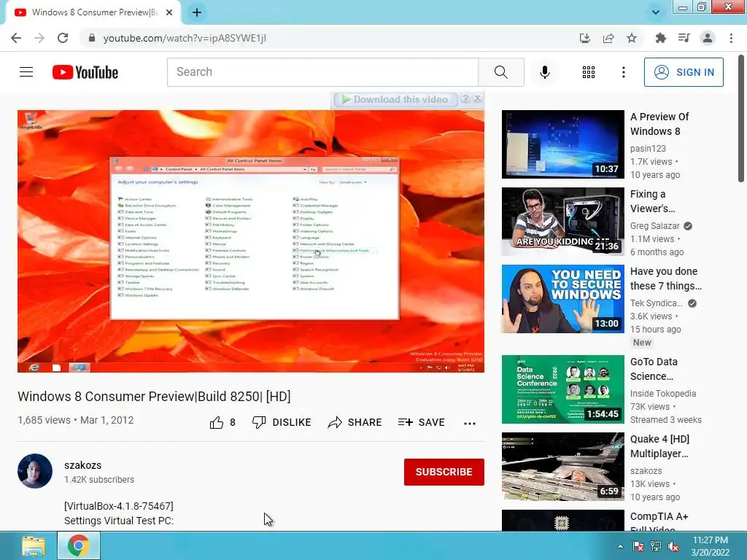Open Fixing a Viewer's video thumbnail
Image resolution: width=747 pixels, height=560 pixels.
click(562, 222)
